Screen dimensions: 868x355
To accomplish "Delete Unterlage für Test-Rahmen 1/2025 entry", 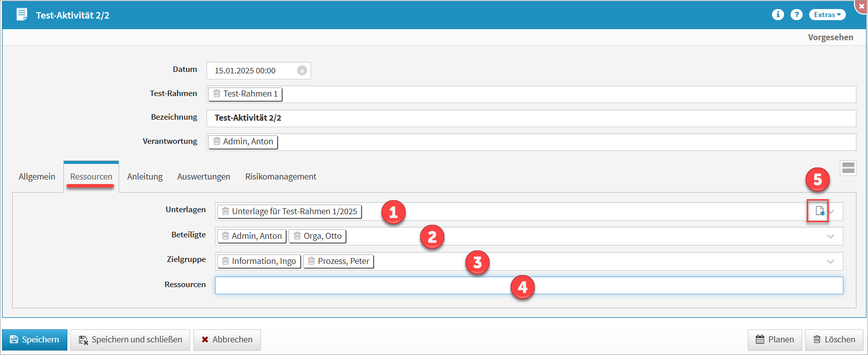I will (225, 211).
